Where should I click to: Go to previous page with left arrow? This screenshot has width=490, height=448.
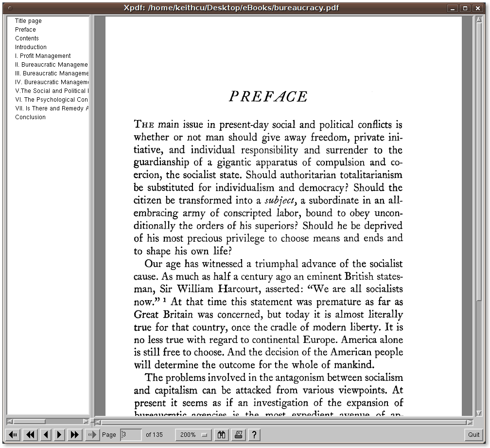click(x=46, y=434)
